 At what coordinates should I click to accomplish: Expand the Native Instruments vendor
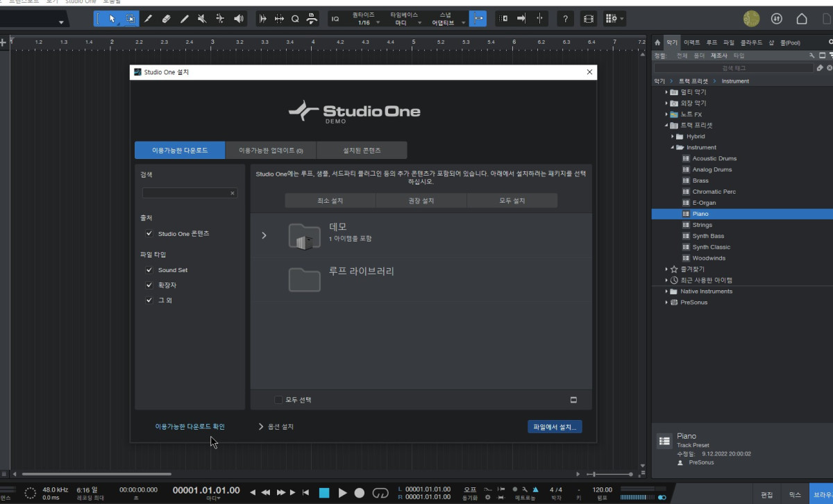[666, 292]
